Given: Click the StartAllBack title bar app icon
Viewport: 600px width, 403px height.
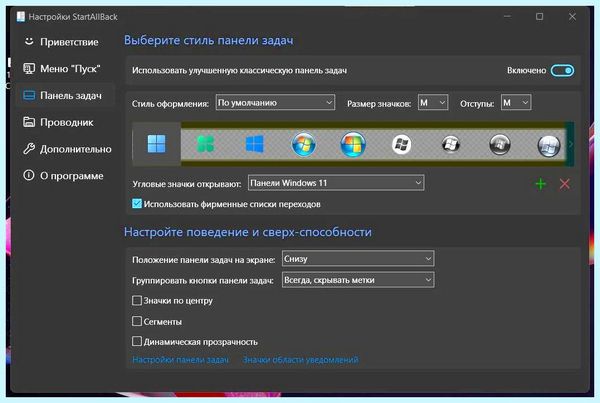Looking at the screenshot, I should pos(21,16).
